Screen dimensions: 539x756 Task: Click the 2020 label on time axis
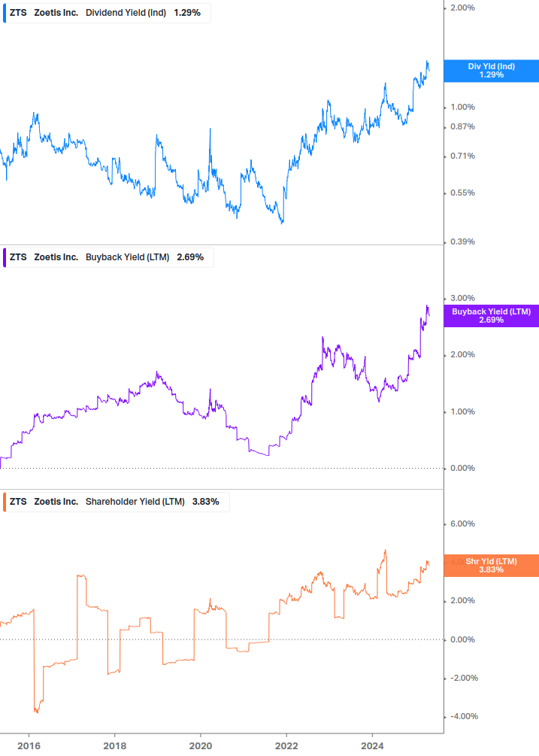(x=201, y=746)
